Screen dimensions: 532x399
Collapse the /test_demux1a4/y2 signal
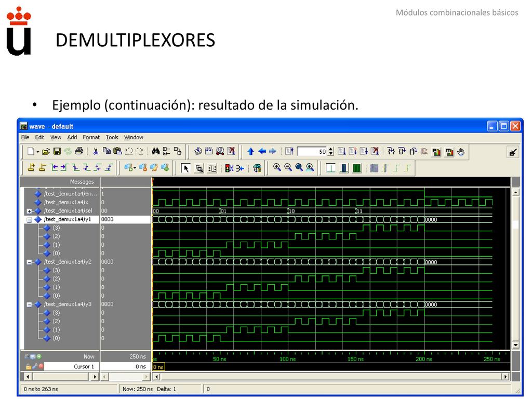(30, 262)
